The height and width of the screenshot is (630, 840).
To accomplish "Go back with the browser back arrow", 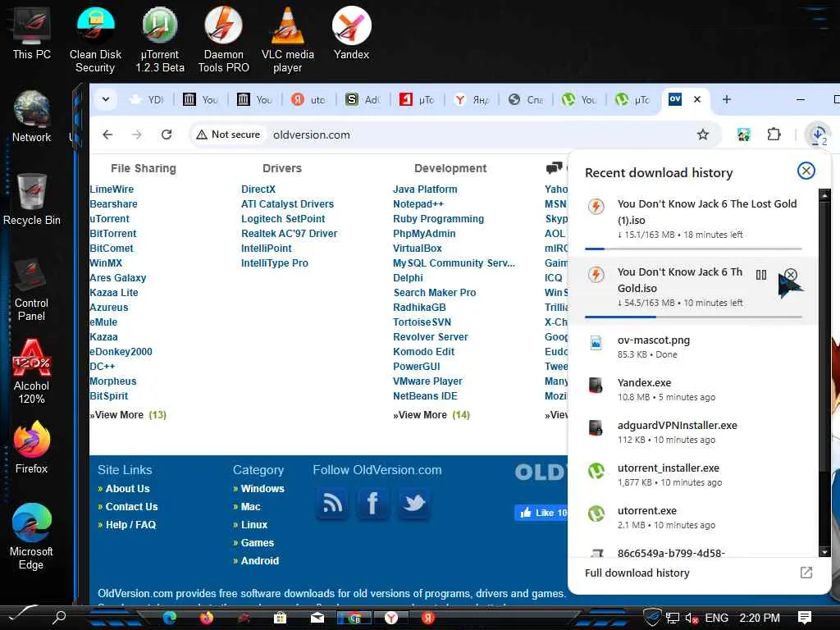I will point(107,135).
